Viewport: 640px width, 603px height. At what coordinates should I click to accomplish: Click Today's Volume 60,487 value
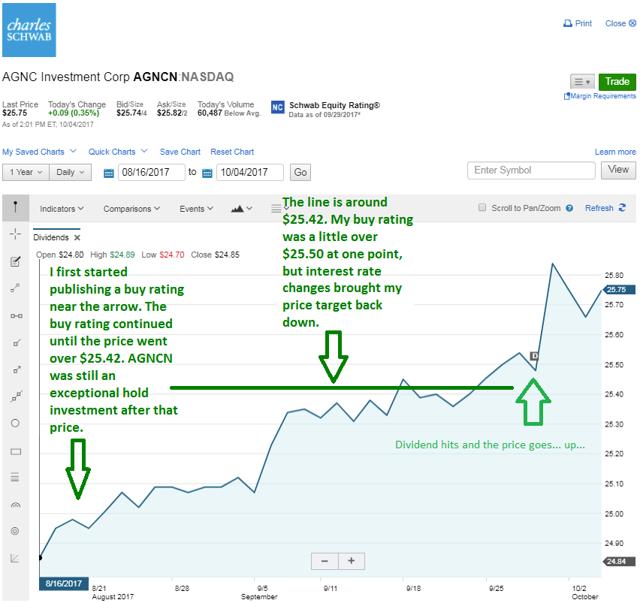click(x=210, y=113)
